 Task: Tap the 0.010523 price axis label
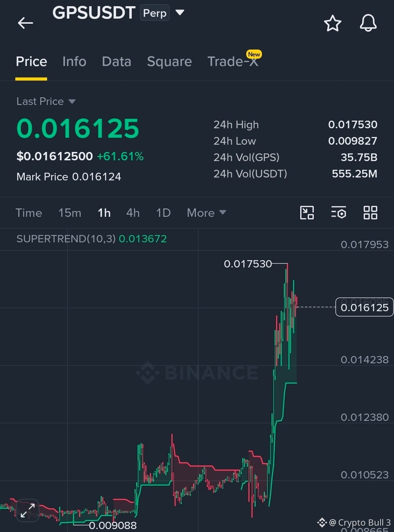pyautogui.click(x=364, y=475)
